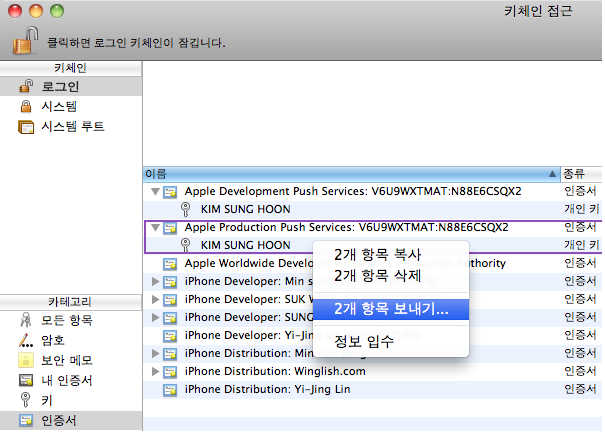Click the locked padlock icon beside 시스템
The width and height of the screenshot is (605, 432).
click(26, 106)
